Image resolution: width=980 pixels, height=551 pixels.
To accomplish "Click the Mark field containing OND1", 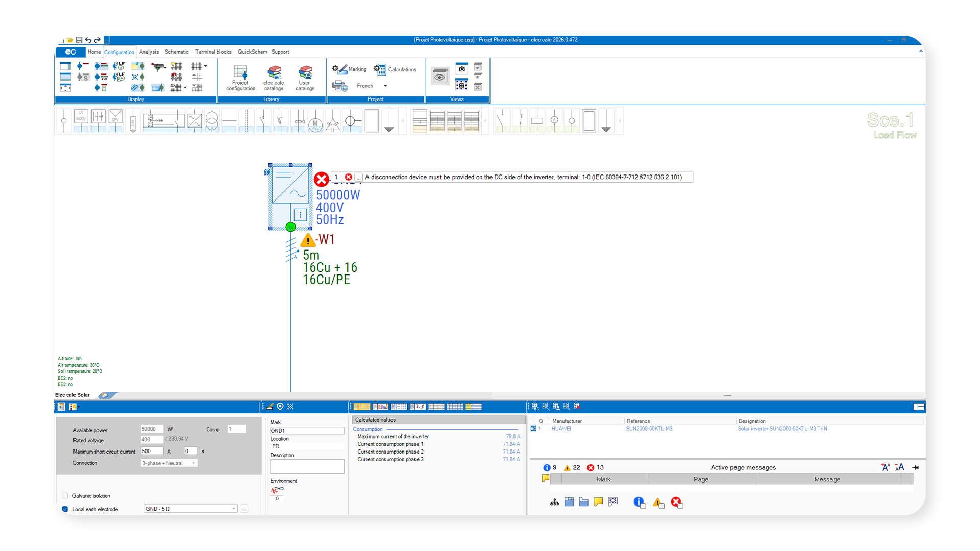I will [306, 431].
